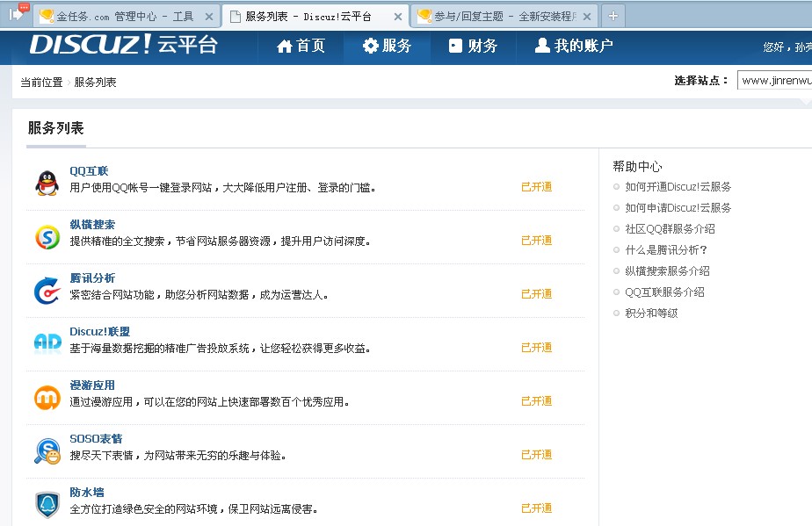Switch to the 服务列表 - Discuz!云平台 tab
The height and width of the screenshot is (526, 812).
[315, 17]
